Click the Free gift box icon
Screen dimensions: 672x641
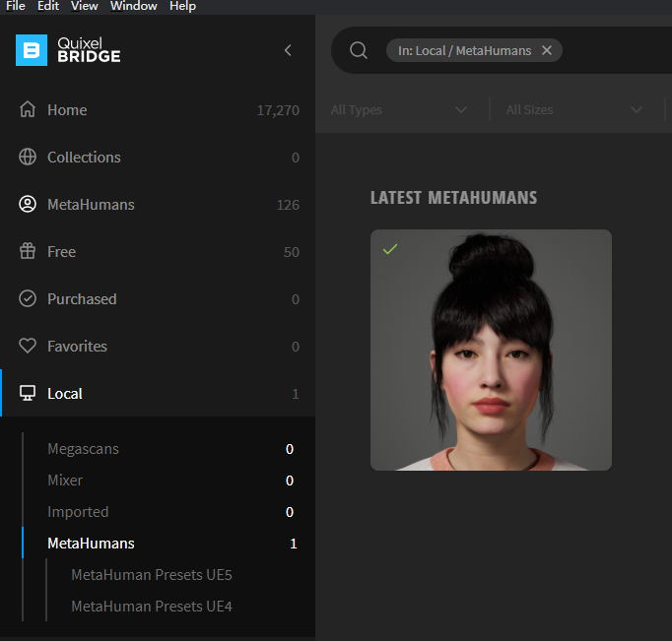(x=28, y=251)
